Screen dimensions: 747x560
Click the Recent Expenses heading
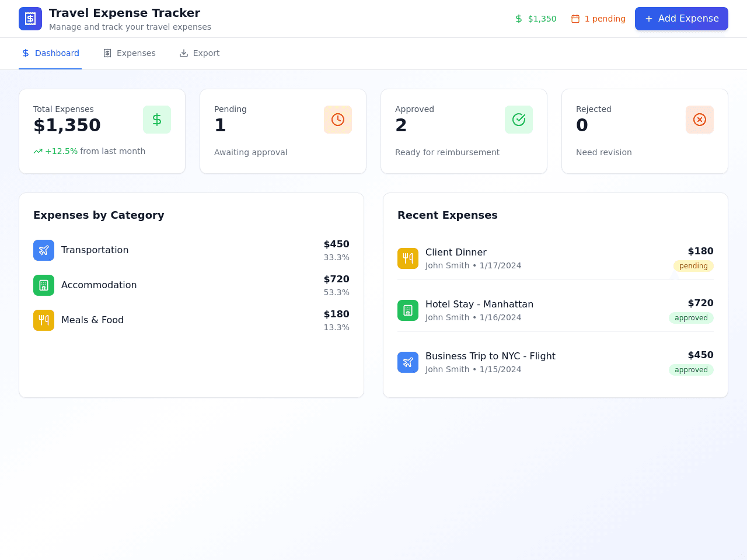pyautogui.click(x=448, y=215)
